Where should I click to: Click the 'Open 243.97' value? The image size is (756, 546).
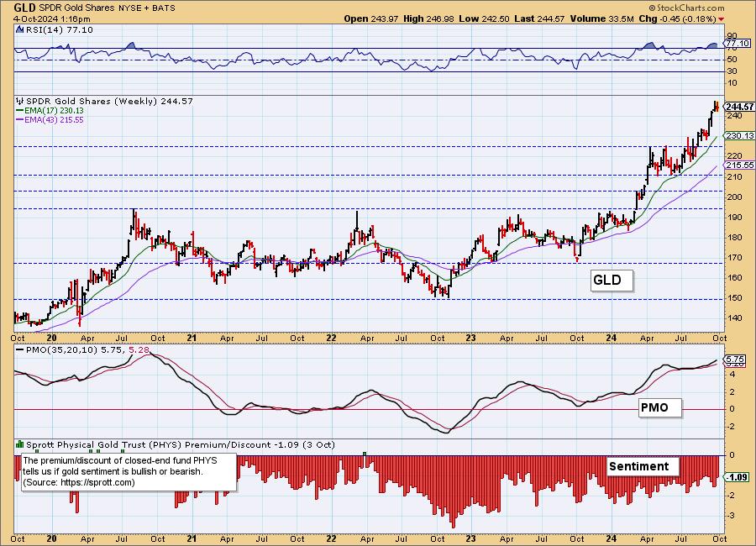pos(370,18)
